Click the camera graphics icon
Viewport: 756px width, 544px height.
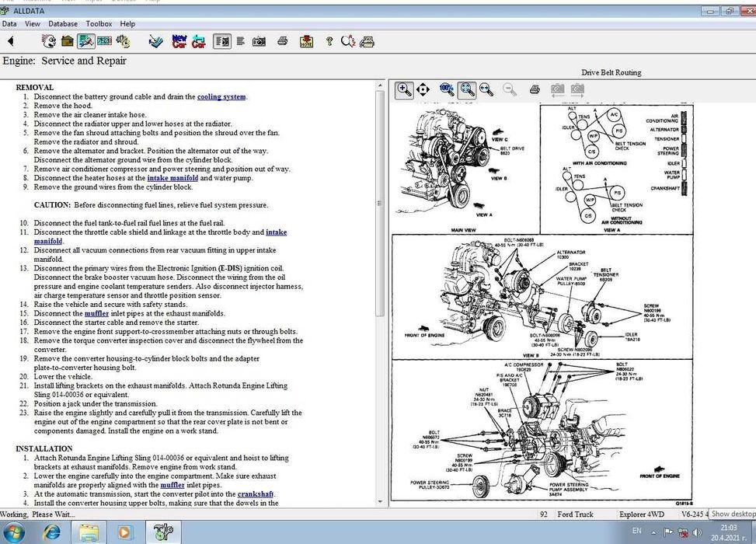pos(259,41)
